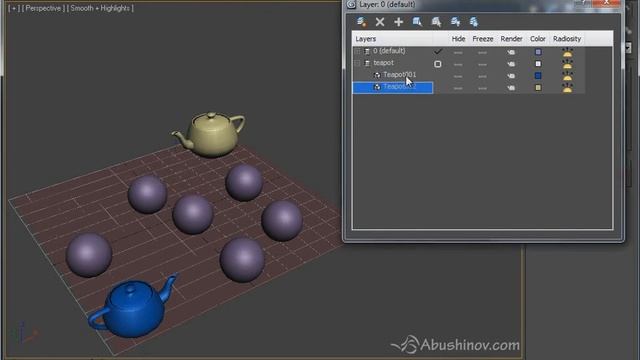Viewport: 640px width, 360px height.
Task: Click the dialog icon left of the Layer: 0 (default) title
Action: [x=351, y=4]
